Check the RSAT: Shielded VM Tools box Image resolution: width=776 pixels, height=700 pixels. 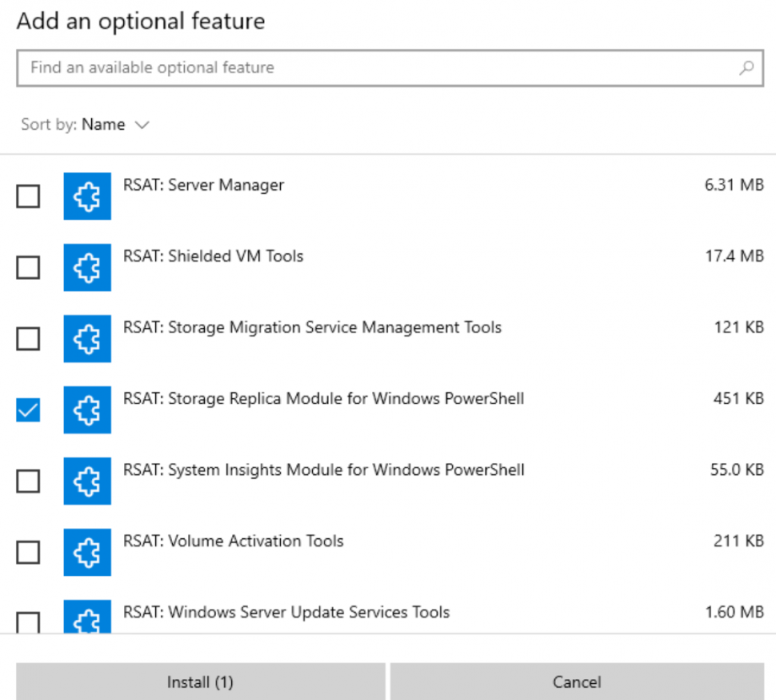(28, 267)
